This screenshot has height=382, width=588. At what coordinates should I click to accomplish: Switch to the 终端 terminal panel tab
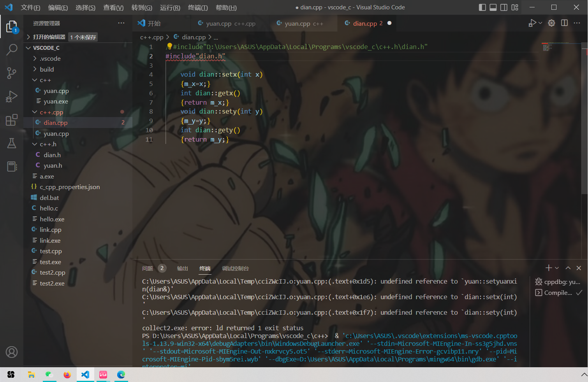(205, 268)
